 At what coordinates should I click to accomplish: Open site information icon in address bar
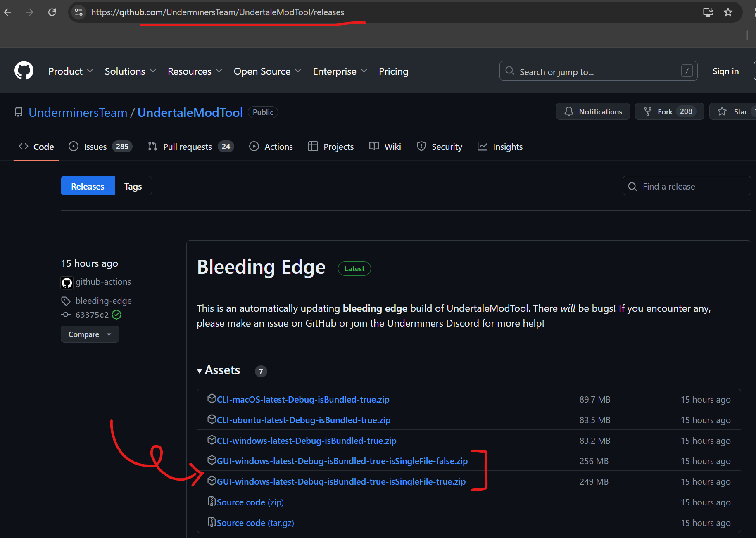(x=79, y=12)
